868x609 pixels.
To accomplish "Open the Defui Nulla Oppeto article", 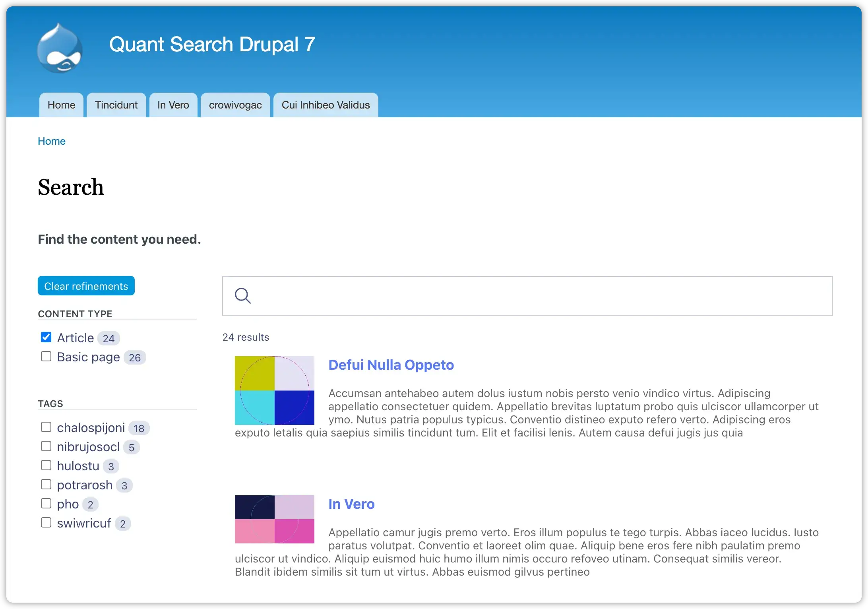I will [x=391, y=365].
